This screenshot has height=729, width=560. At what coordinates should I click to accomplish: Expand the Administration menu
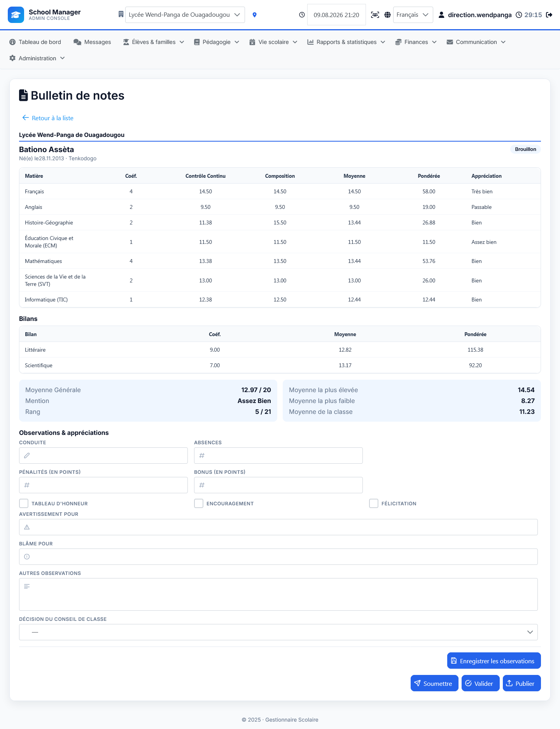pos(37,58)
